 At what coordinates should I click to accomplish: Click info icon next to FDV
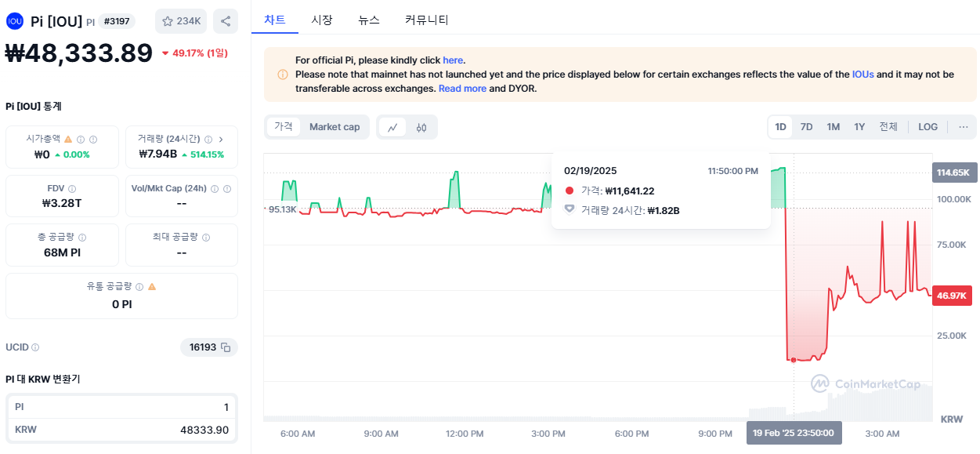72,189
